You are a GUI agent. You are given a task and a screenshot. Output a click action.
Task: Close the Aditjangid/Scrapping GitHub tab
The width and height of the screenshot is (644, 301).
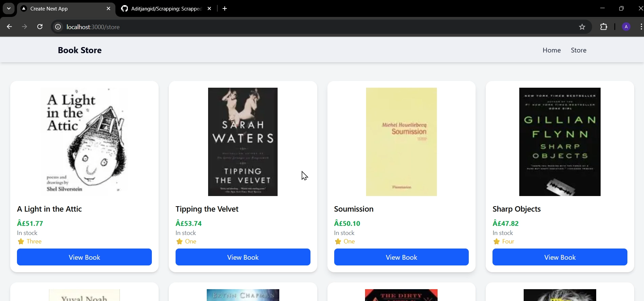click(x=209, y=8)
